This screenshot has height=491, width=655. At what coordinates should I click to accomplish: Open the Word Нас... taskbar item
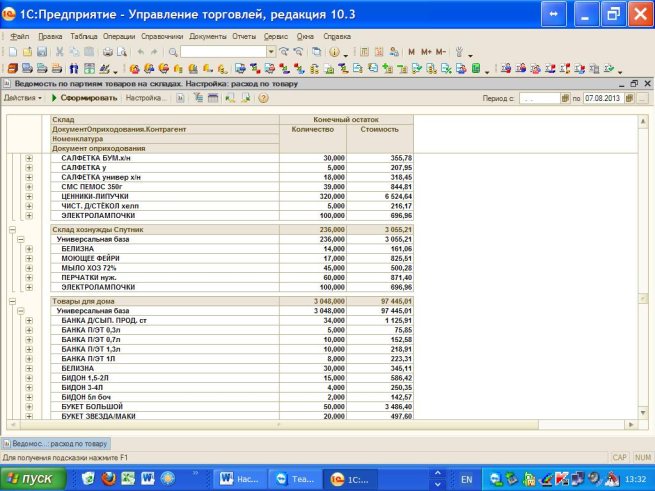(x=240, y=479)
